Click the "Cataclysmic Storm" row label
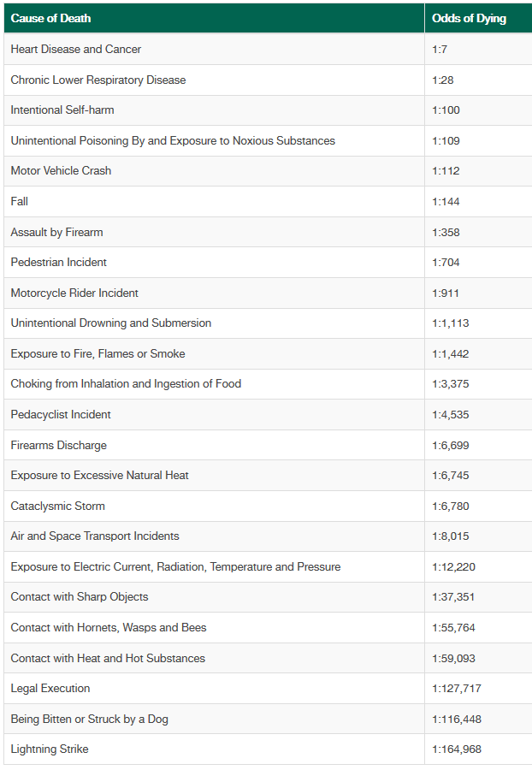The height and width of the screenshot is (770, 532). (57, 506)
